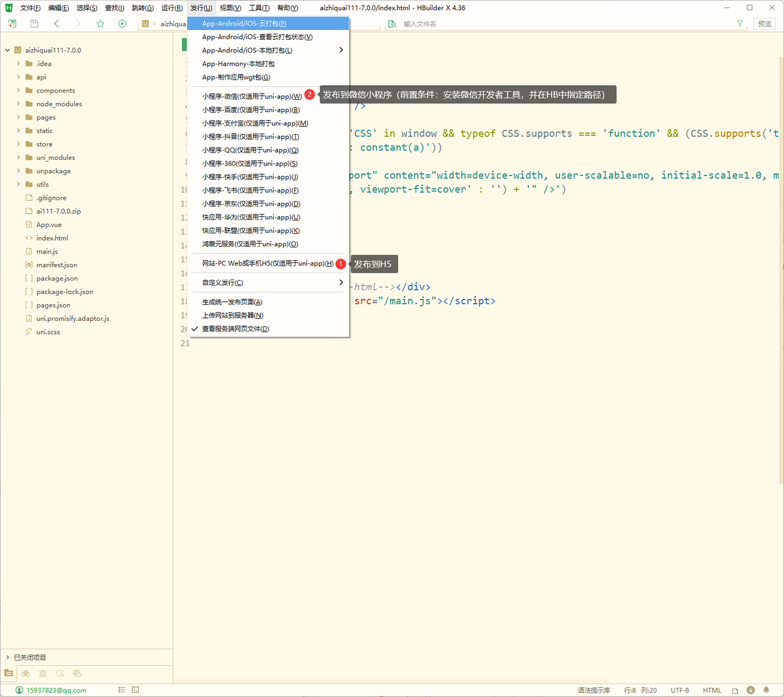Click the file search icon beside 输入文件名
Image resolution: width=784 pixels, height=697 pixels.
click(392, 24)
